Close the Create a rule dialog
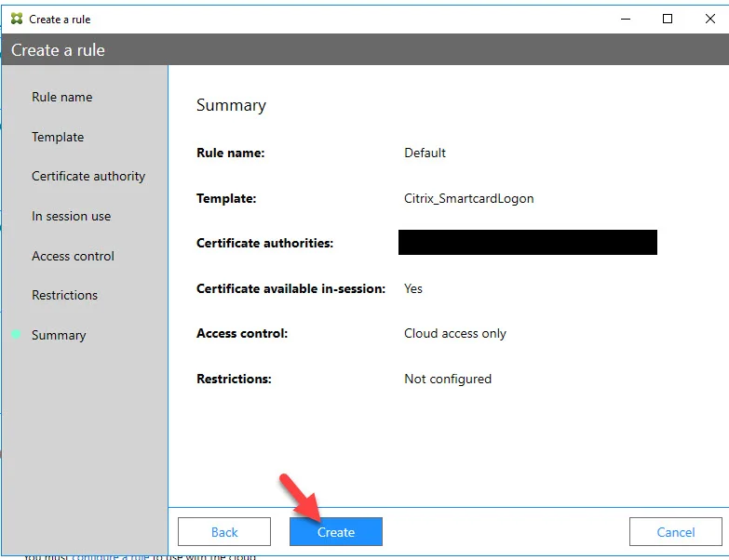 [709, 19]
